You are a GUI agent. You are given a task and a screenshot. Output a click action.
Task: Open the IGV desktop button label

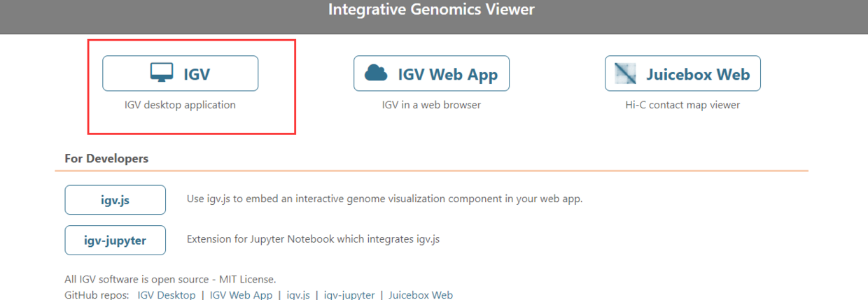(x=197, y=73)
